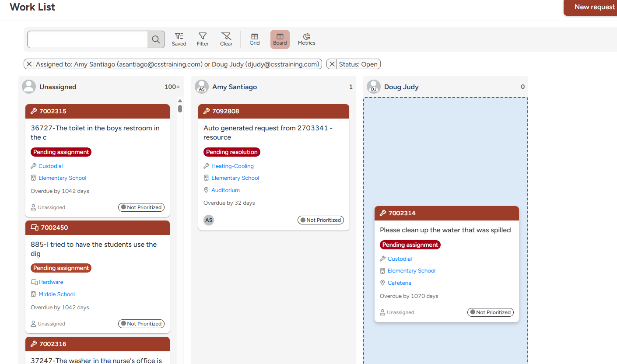The image size is (617, 364).
Task: Click the New request button
Action: pyautogui.click(x=594, y=7)
